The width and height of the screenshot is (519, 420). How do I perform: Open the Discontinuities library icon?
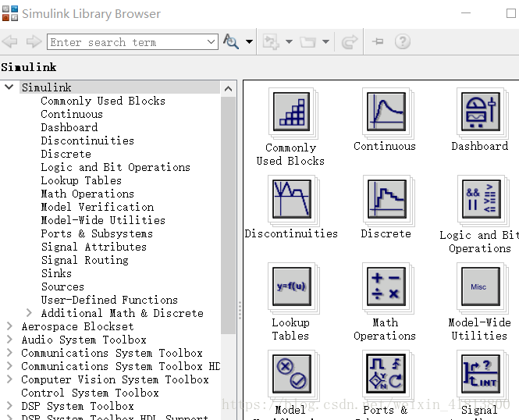291,199
